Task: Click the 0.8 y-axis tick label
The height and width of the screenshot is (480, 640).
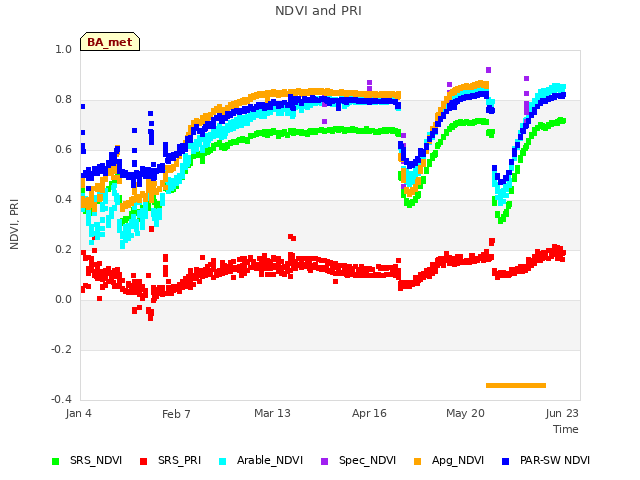Action: point(63,100)
